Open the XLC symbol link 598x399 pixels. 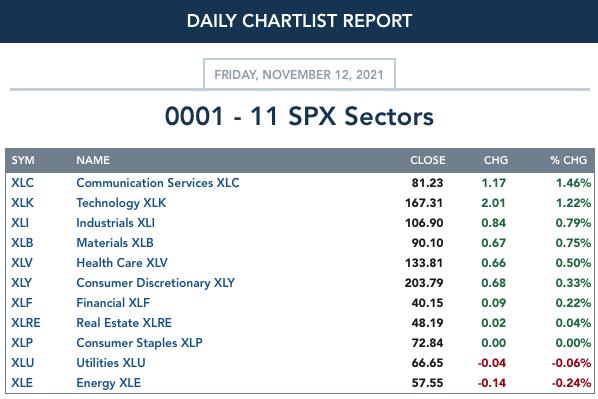[x=23, y=183]
